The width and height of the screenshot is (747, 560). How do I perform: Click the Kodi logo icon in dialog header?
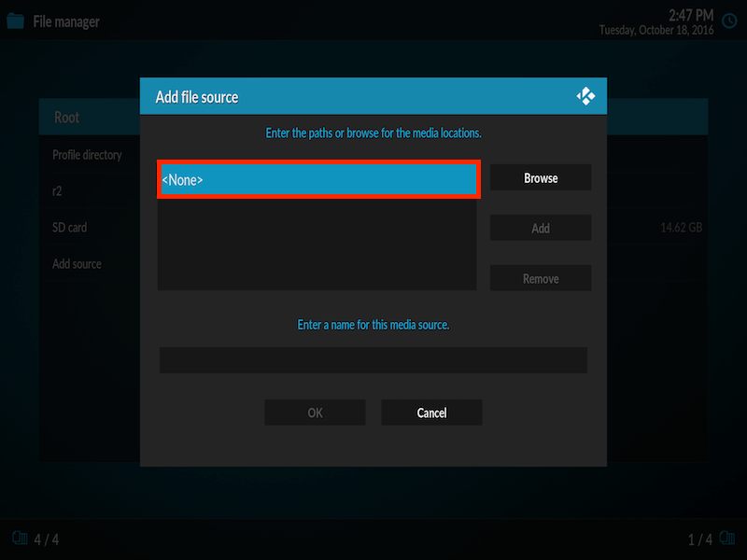pyautogui.click(x=585, y=96)
